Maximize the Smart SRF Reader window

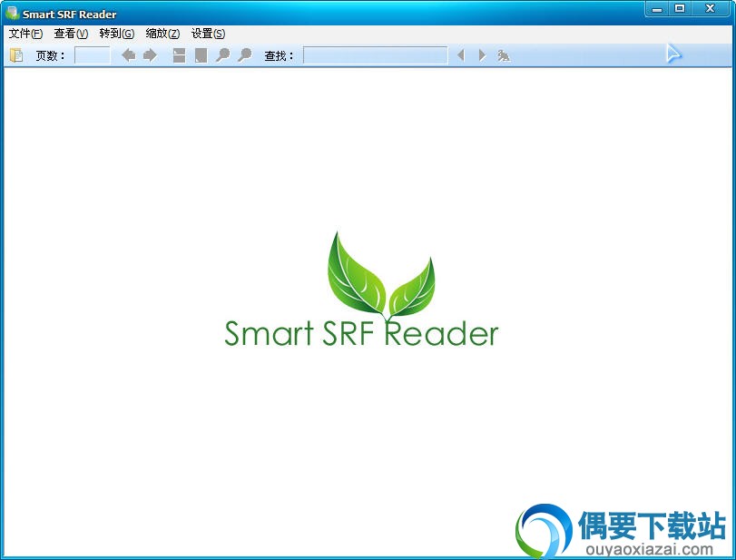(680, 9)
